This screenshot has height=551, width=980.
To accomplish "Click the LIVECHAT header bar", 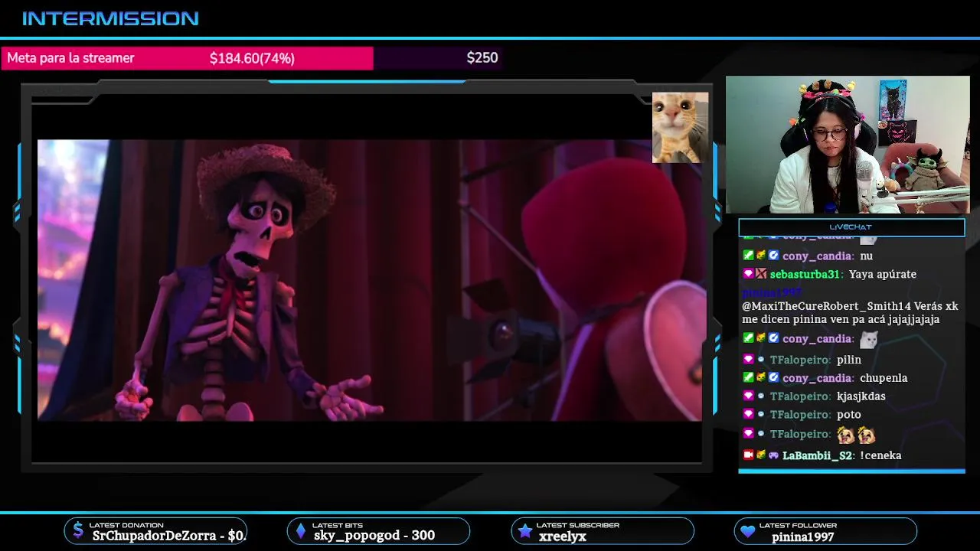I will (x=851, y=227).
